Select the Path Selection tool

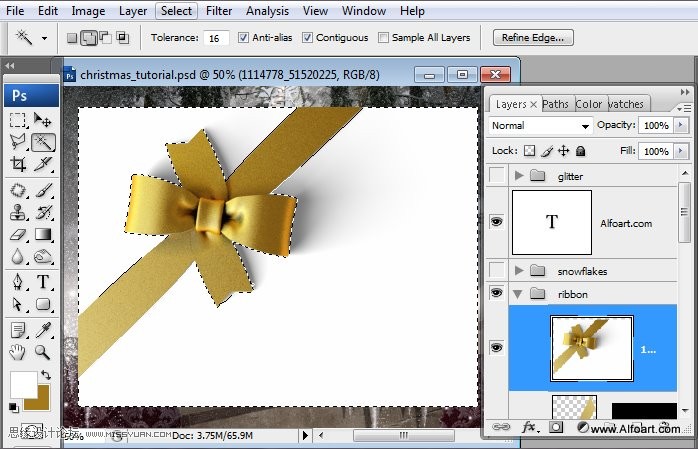coord(18,304)
